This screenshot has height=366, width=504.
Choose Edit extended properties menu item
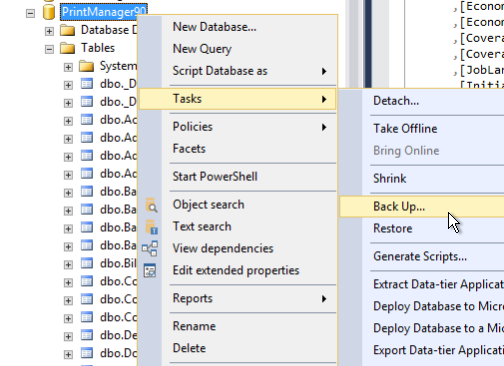click(237, 270)
